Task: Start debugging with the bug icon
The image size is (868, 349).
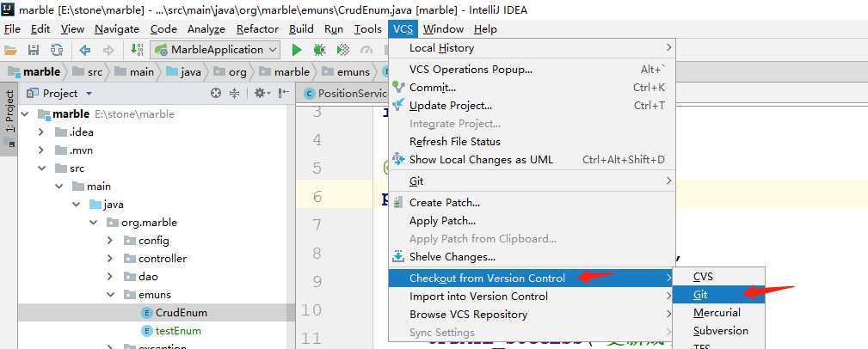Action: point(319,50)
